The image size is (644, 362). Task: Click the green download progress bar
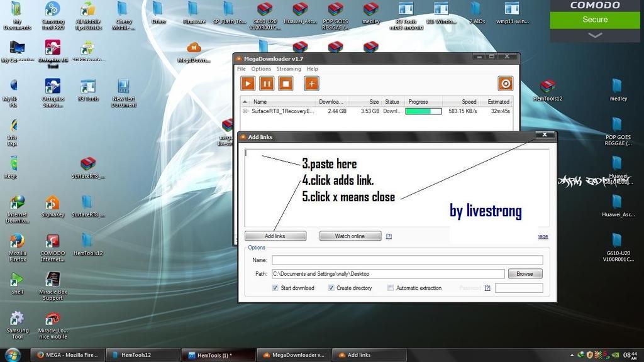[x=422, y=111]
